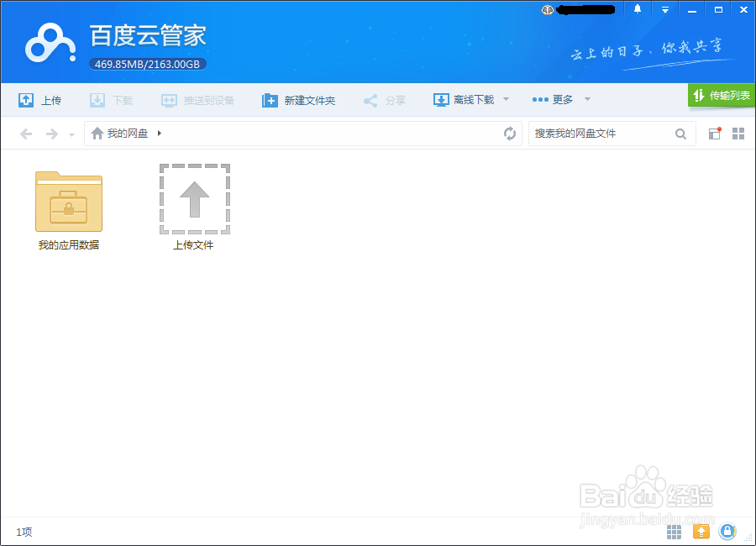Open notifications bell icon
This screenshot has height=546, width=756.
pos(638,9)
